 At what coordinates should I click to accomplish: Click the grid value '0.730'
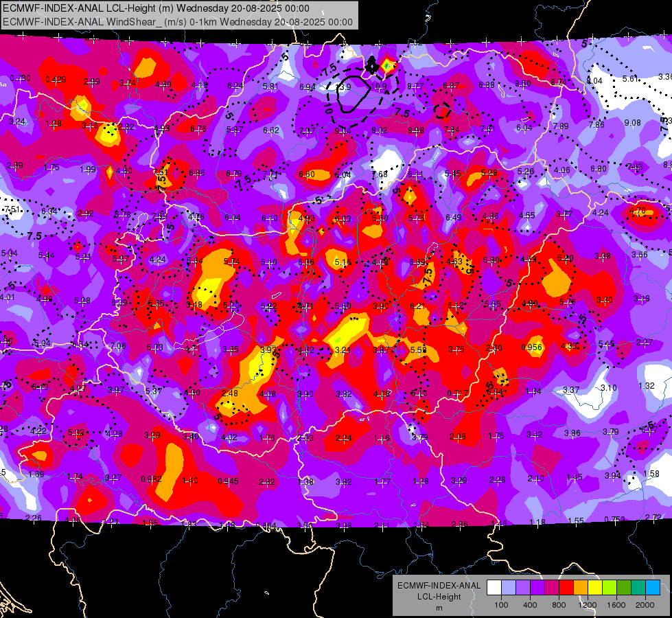20,78
